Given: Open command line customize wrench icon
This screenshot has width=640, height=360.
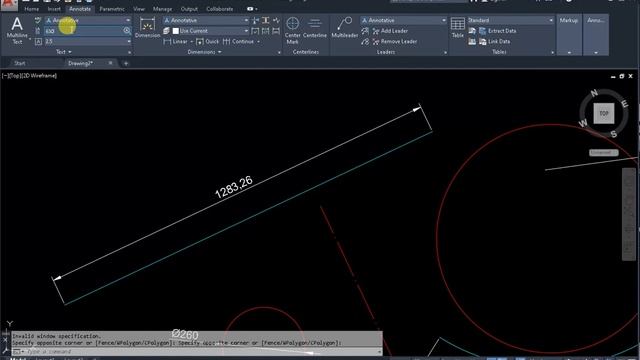Looking at the screenshot, I should point(5,351).
